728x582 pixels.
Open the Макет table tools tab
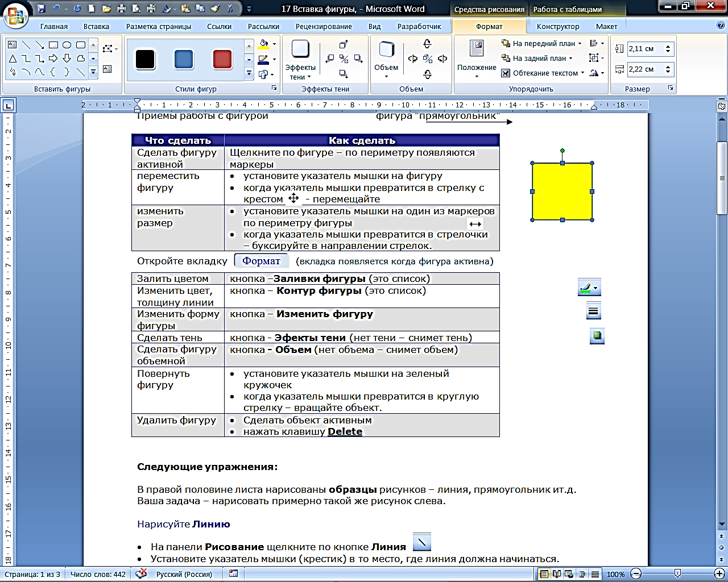(x=606, y=26)
